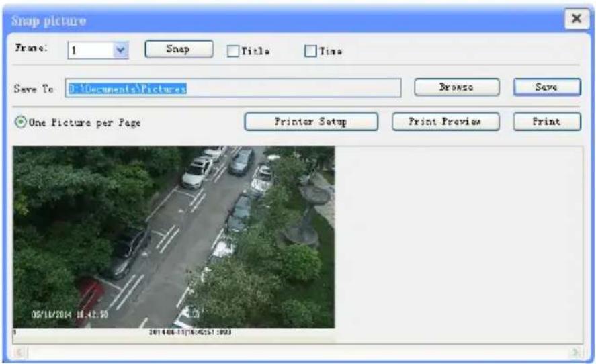Select the snapped parking lot thumbnail
596x364 pixels.
click(x=174, y=237)
